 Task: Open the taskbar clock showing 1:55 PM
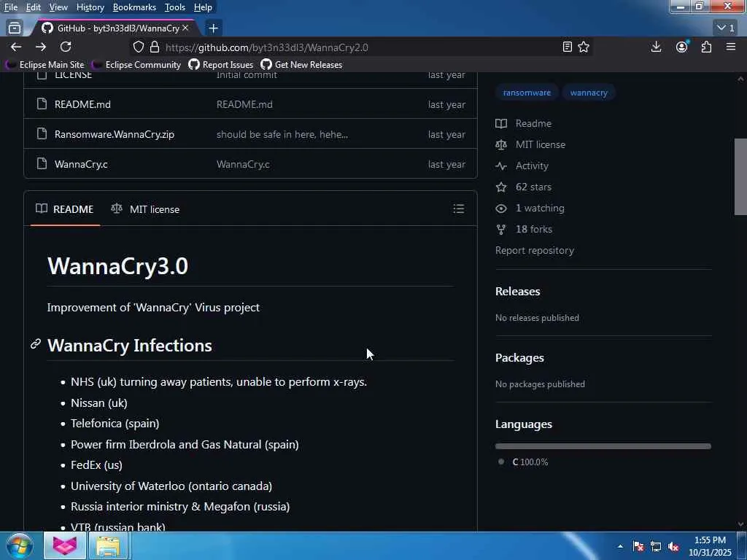coord(710,546)
